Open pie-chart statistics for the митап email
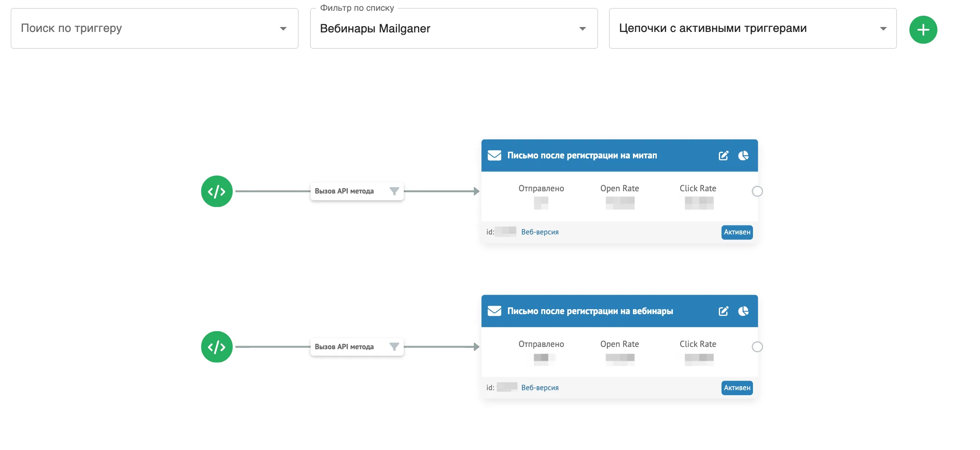Image resolution: width=980 pixels, height=450 pixels. tap(743, 156)
